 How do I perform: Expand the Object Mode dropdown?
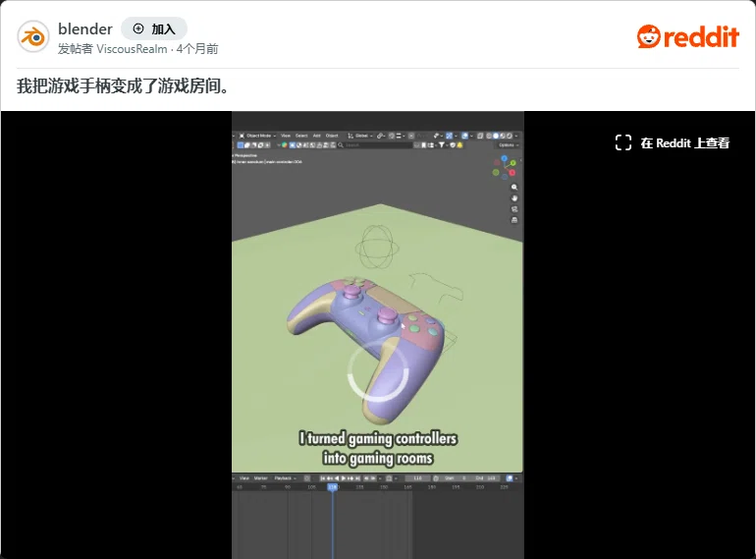tap(257, 136)
